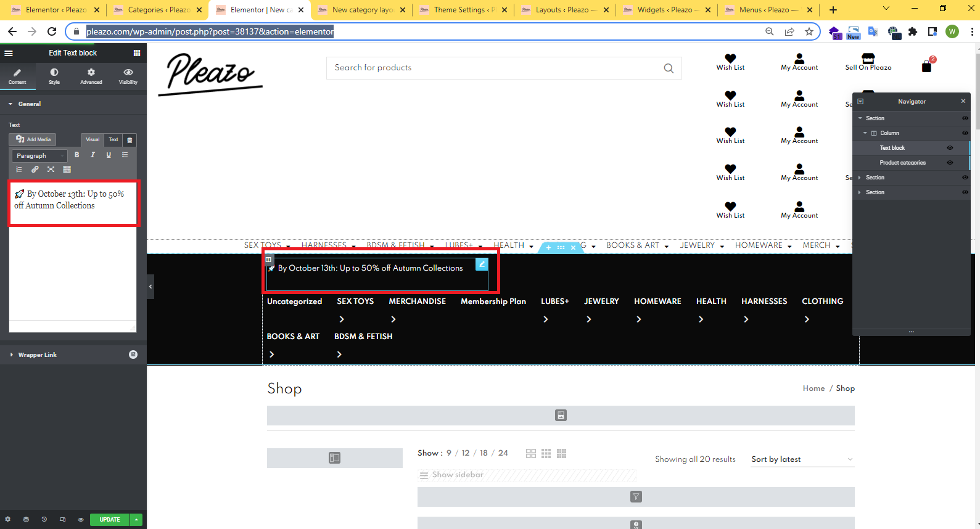This screenshot has width=980, height=529.
Task: Click the browser address bar
Action: 419,31
